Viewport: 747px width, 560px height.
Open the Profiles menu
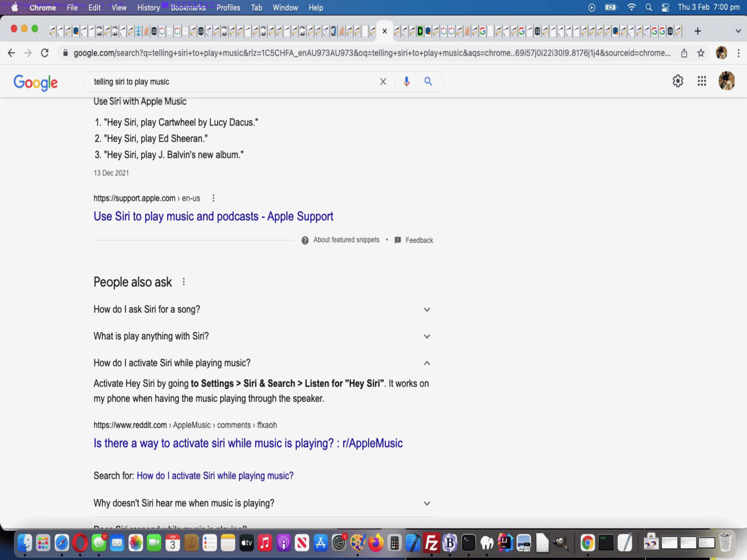[x=228, y=8]
